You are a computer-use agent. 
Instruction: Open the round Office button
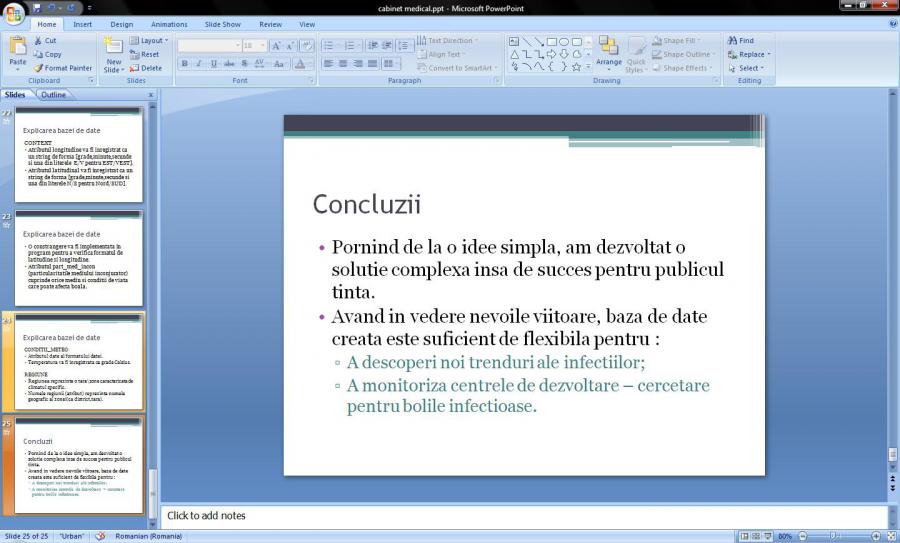click(14, 13)
